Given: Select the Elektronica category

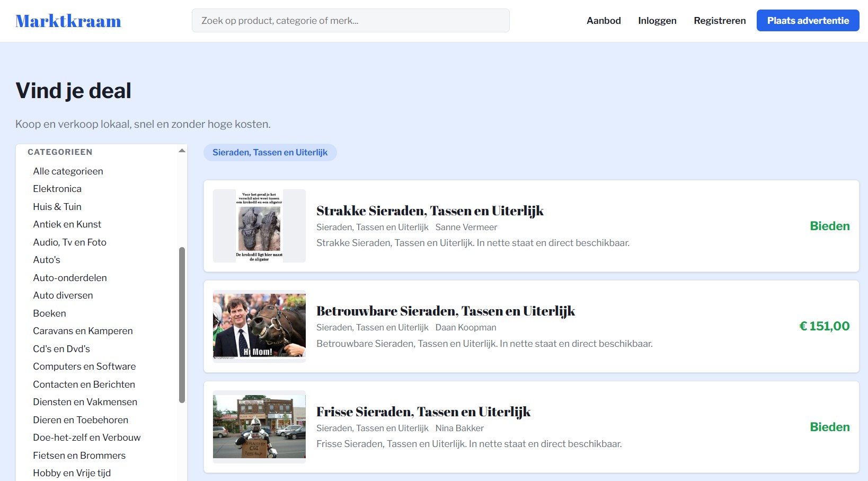Looking at the screenshot, I should [57, 189].
